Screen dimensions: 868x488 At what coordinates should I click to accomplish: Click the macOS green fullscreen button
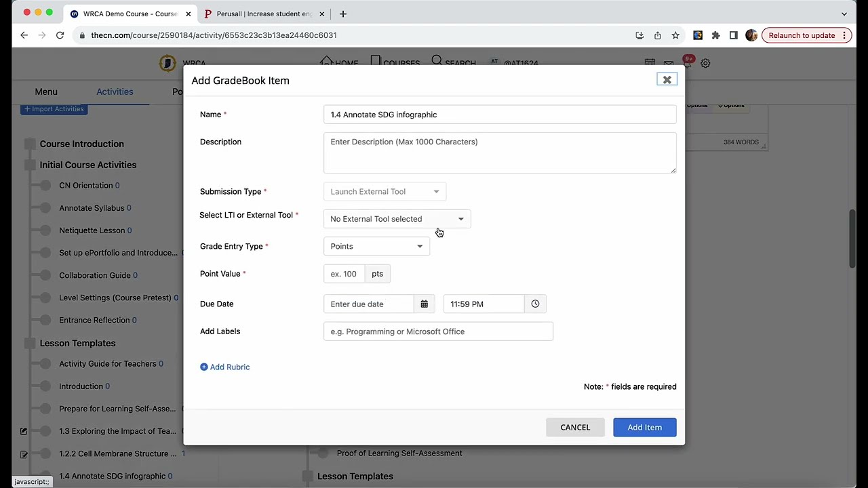tap(49, 12)
